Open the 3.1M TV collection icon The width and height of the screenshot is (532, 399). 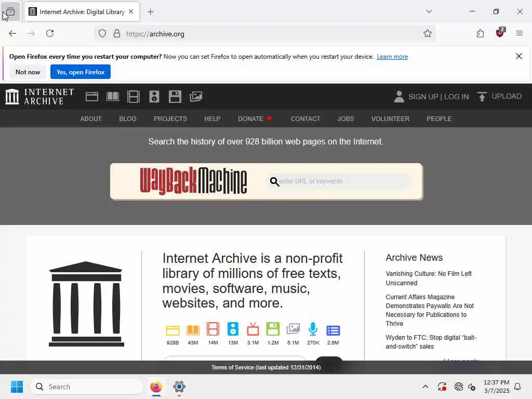tap(253, 329)
